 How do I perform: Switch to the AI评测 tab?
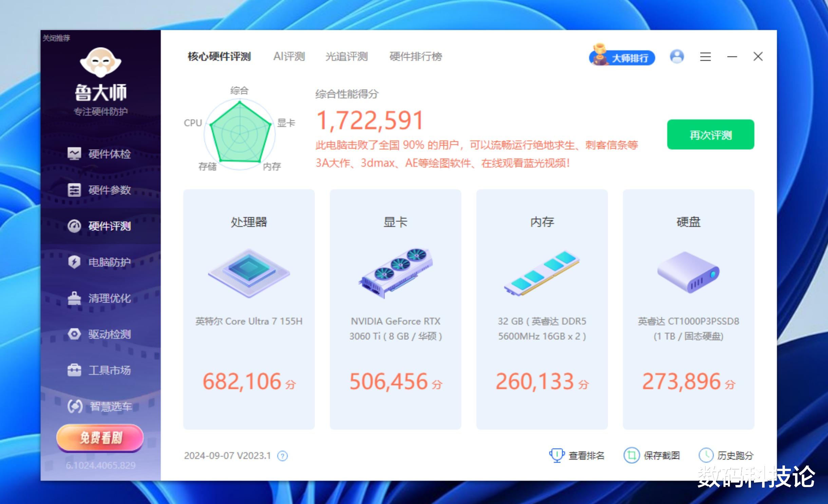(x=289, y=56)
